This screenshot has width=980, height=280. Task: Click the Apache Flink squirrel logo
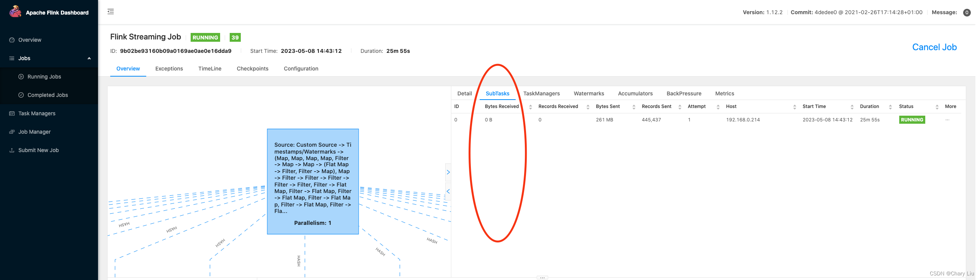(x=15, y=11)
